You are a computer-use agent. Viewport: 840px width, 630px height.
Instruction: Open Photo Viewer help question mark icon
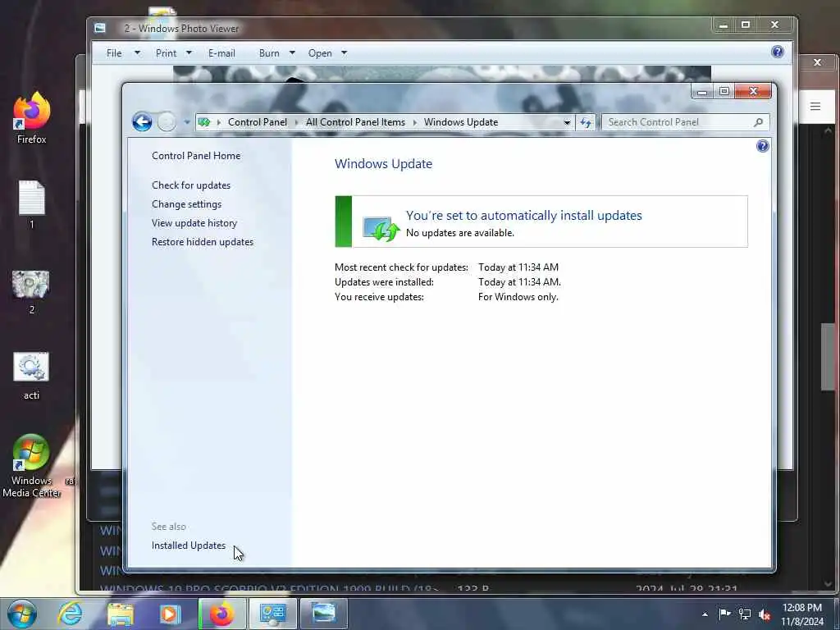click(778, 52)
